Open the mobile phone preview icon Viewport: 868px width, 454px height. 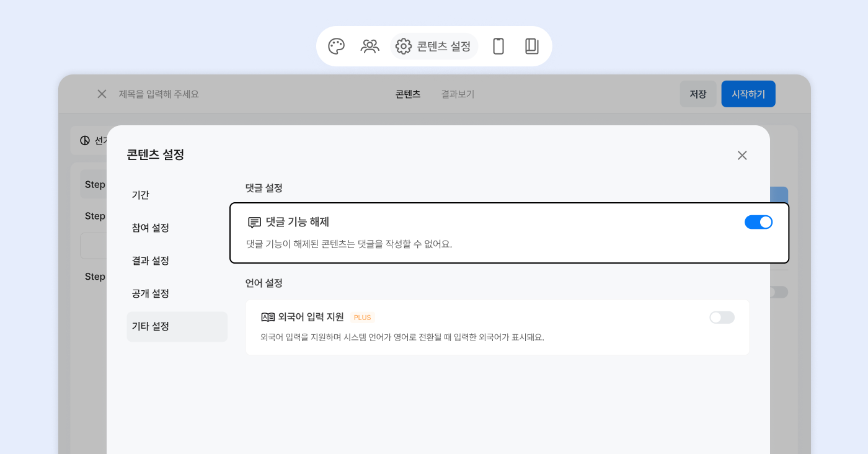click(498, 47)
